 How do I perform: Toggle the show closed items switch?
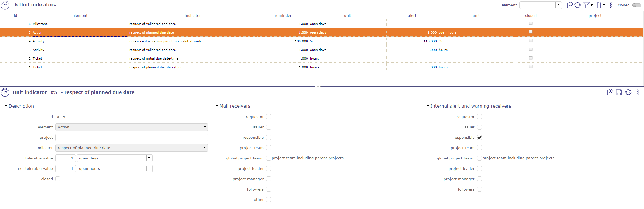coord(636,5)
